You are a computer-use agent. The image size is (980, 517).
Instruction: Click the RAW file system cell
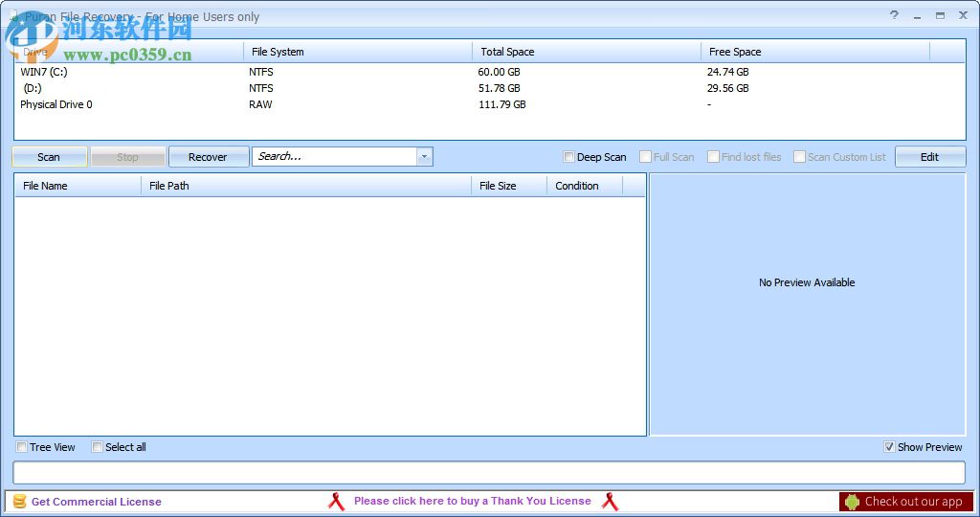[260, 104]
